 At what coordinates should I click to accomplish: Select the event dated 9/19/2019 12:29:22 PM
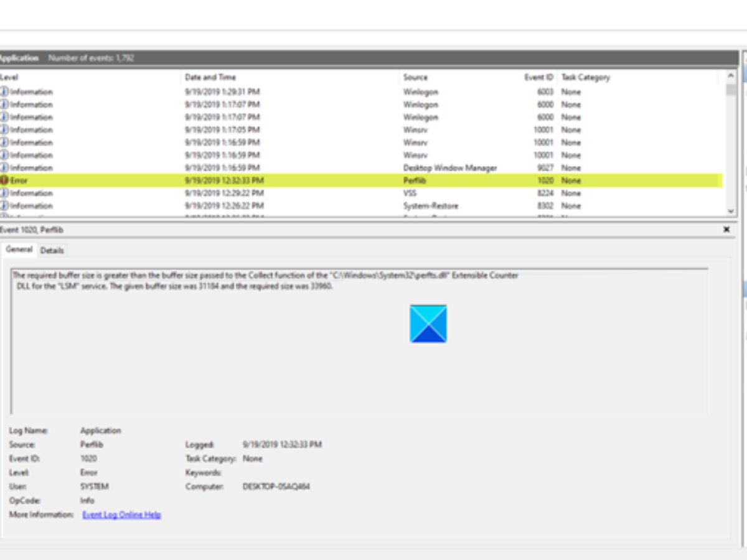point(224,193)
